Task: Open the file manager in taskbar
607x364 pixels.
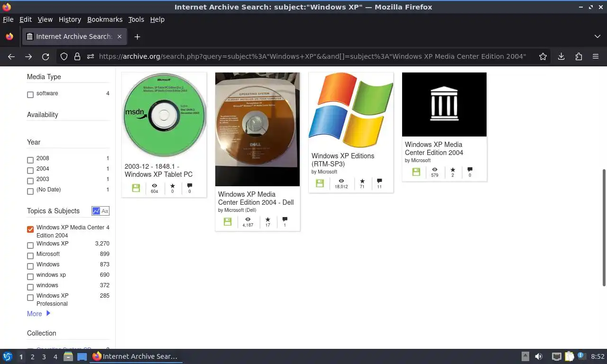Action: coord(68,356)
